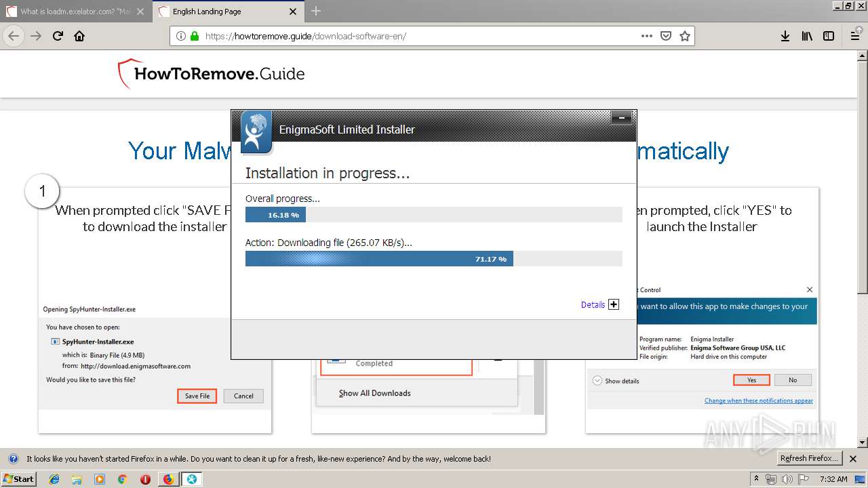Close the English Landing Page tab
868x488 pixels.
[292, 12]
